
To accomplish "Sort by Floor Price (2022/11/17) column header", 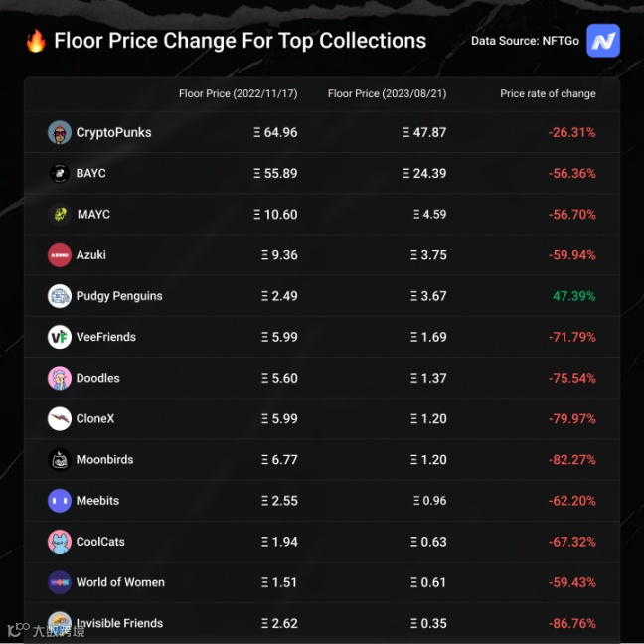I will pos(238,93).
